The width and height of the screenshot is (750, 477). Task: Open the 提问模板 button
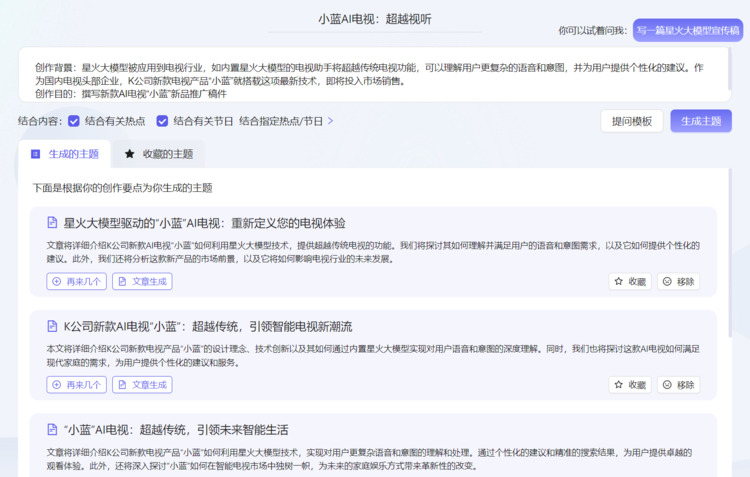click(x=632, y=121)
